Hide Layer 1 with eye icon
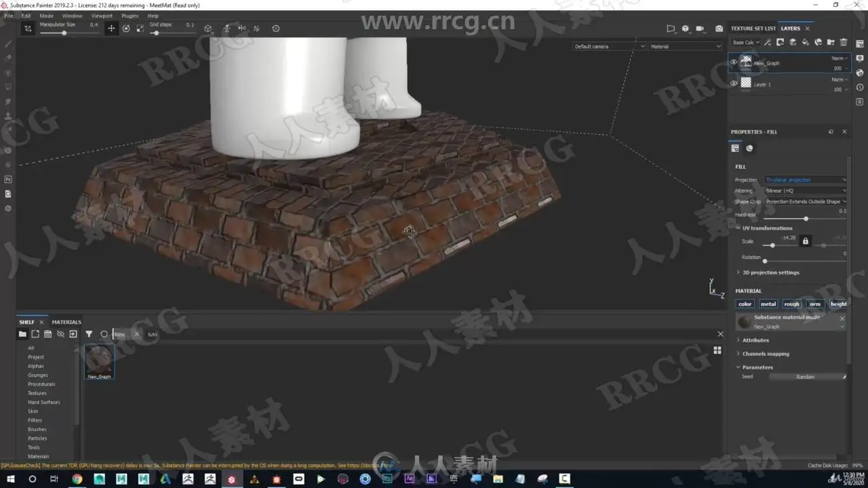This screenshot has height=488, width=868. click(733, 83)
